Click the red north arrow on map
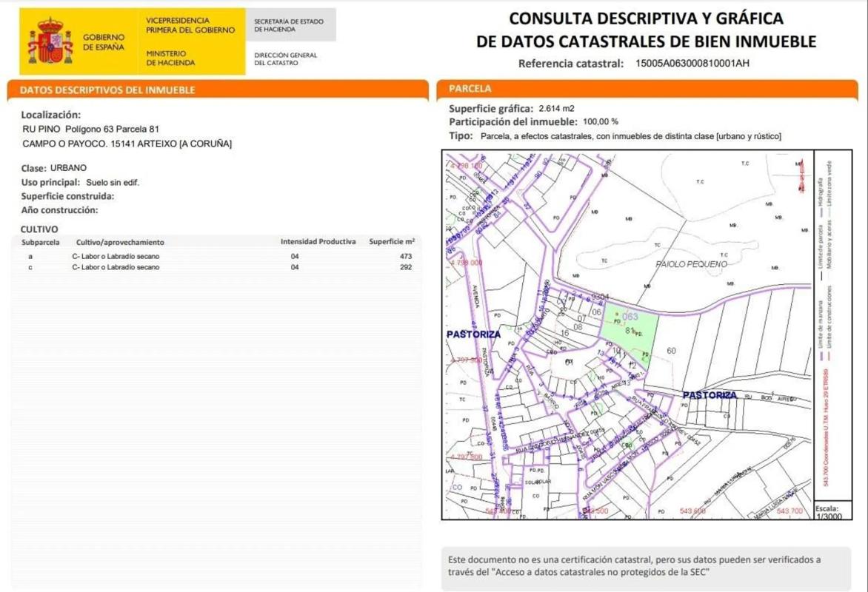Viewport: 868px width, 592px height. tap(801, 178)
